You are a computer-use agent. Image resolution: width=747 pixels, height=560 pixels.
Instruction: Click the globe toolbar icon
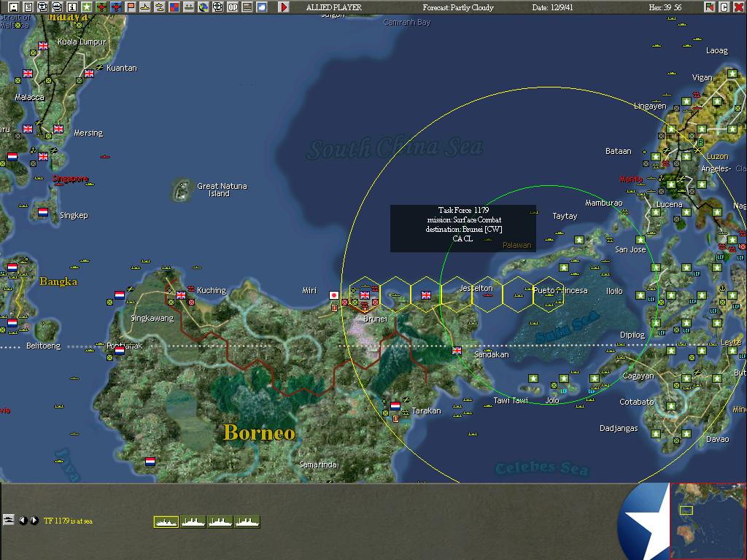pos(204,7)
